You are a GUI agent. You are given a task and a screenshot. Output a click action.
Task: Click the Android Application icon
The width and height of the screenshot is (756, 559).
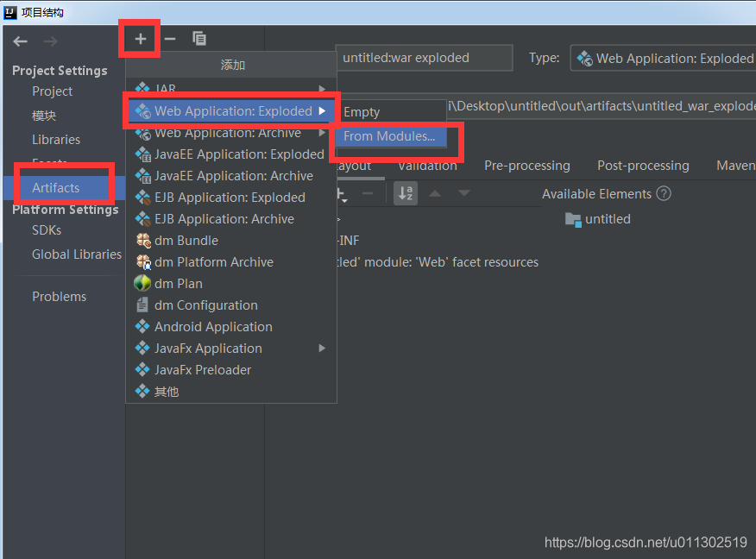click(x=142, y=327)
